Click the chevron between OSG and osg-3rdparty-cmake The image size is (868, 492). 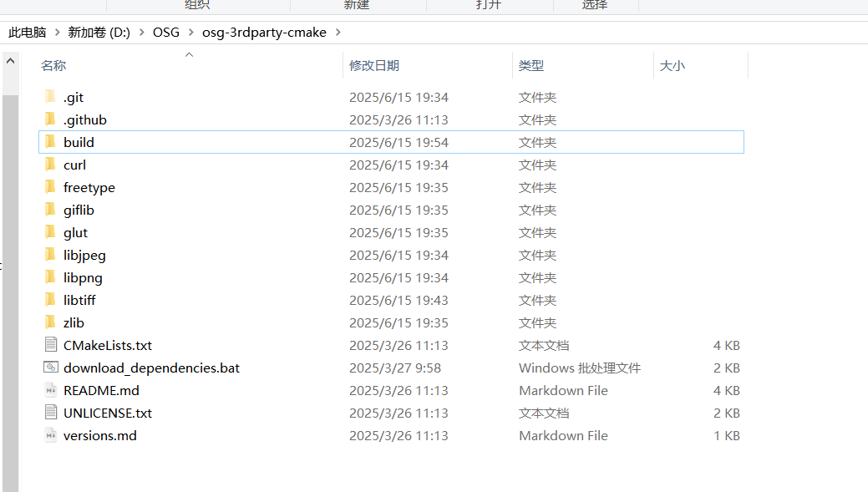[190, 33]
